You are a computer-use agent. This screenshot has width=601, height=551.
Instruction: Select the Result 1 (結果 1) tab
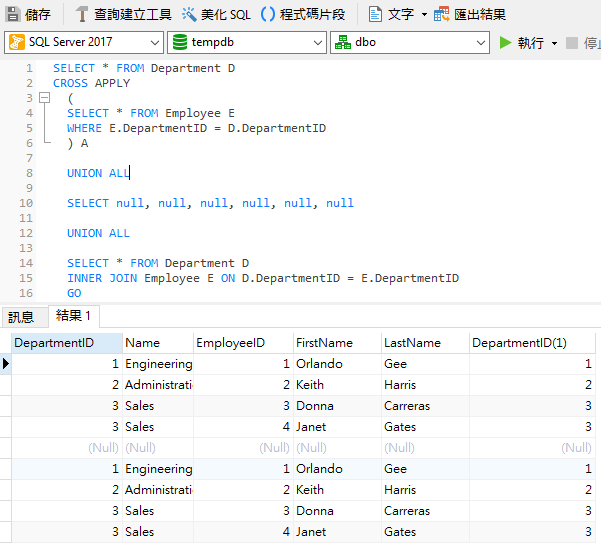coord(74,316)
